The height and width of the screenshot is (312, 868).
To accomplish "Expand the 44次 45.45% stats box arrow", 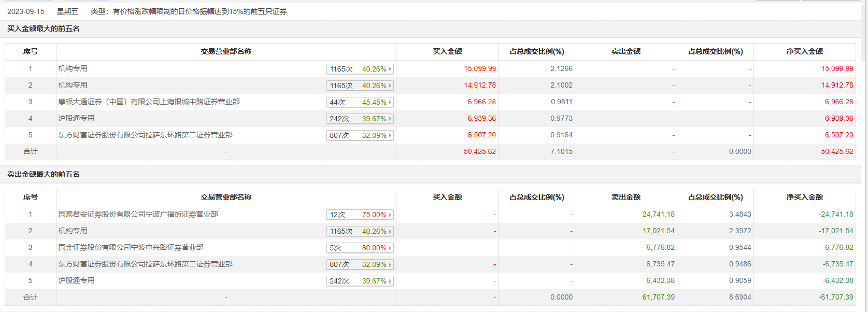I will tap(390, 102).
